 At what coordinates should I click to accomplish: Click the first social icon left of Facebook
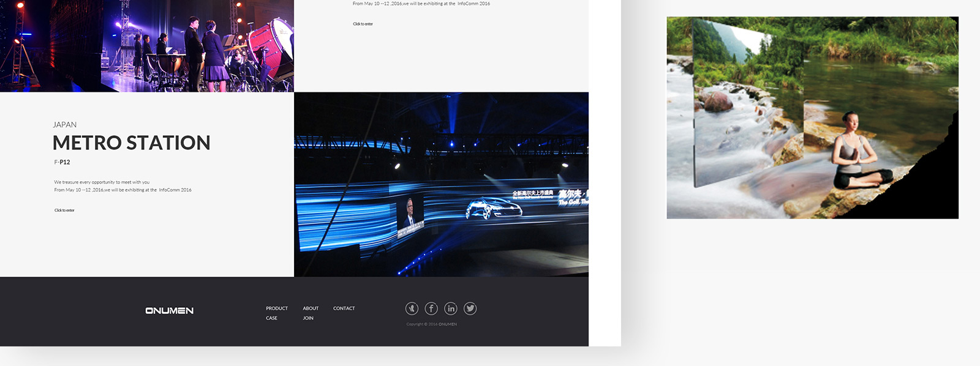412,308
